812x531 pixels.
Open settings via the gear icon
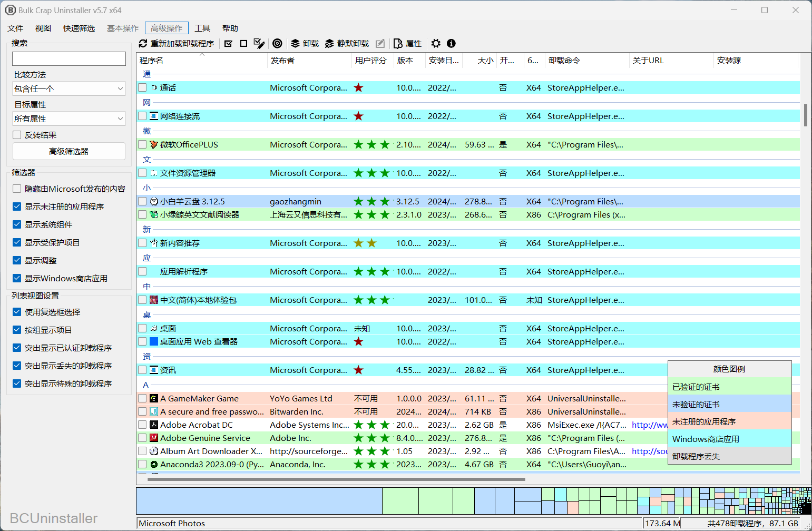pos(436,43)
